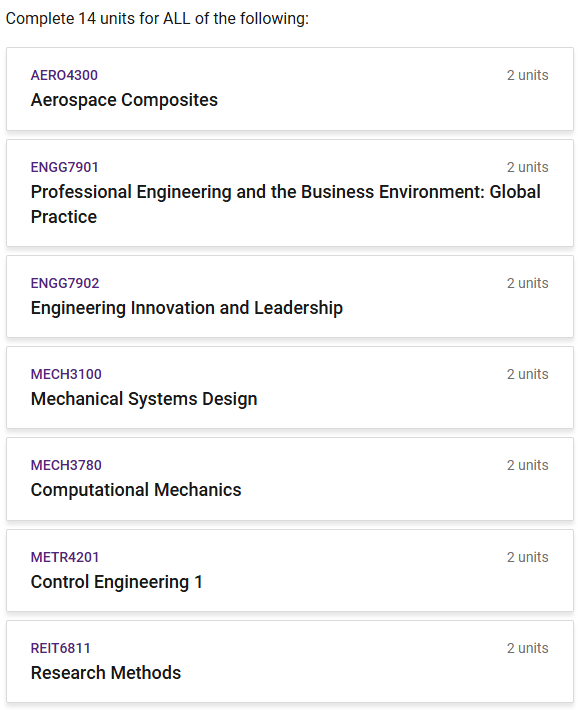
Task: Click the Aerospace Composites course title
Action: (124, 100)
